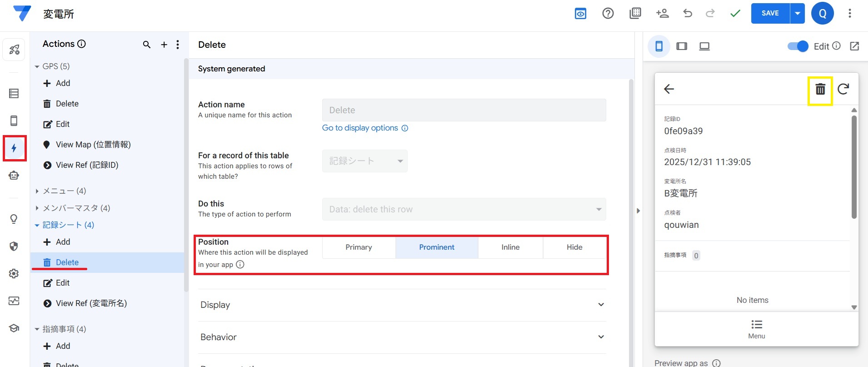Click the undo arrow in top toolbar
Viewport: 868px width, 367px height.
click(x=687, y=13)
